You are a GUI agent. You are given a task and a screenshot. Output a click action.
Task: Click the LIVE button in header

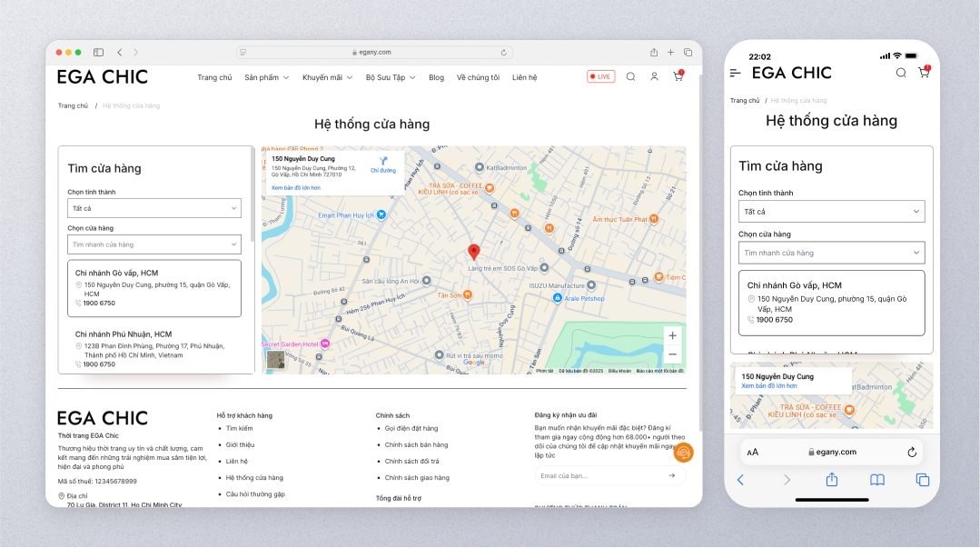600,77
